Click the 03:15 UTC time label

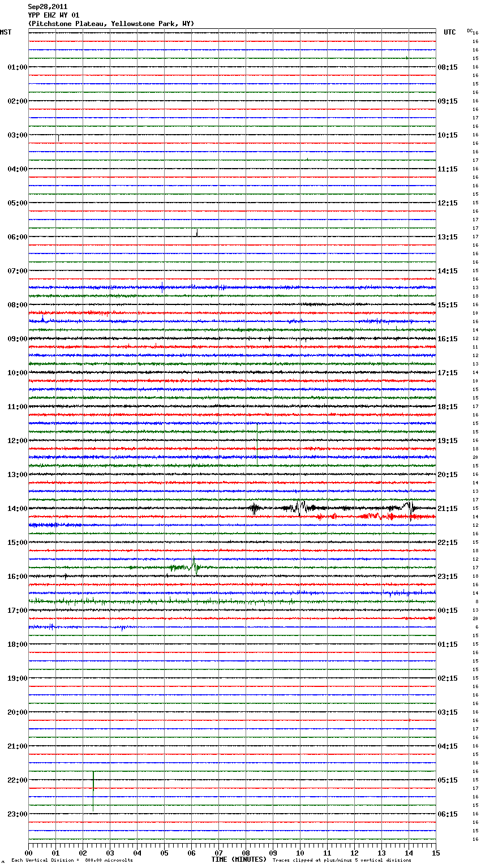[448, 712]
